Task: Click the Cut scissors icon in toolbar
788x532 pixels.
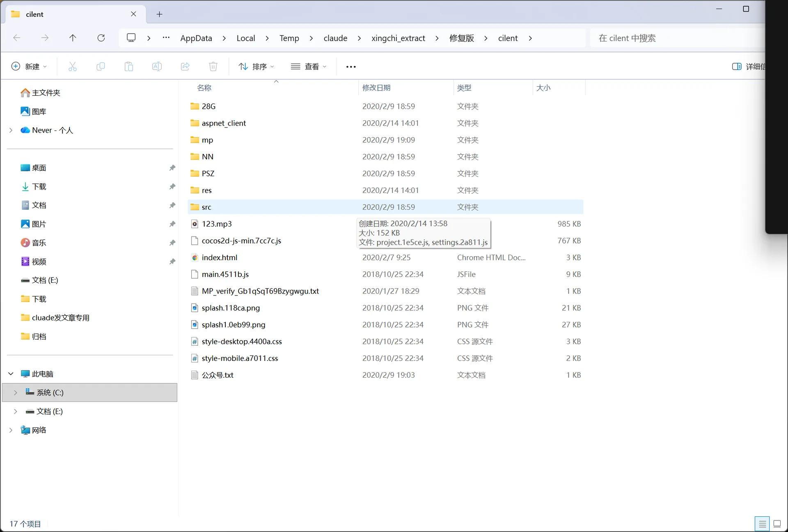Action: click(x=73, y=66)
